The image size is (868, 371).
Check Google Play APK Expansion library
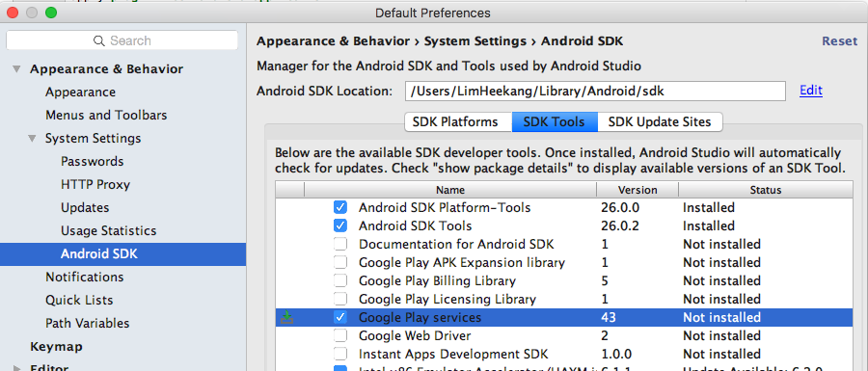(x=340, y=263)
